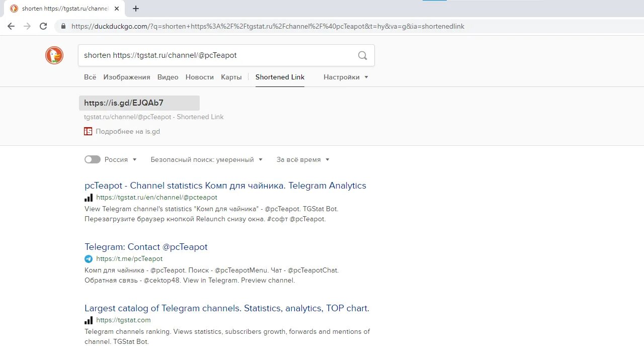Click the https://is.gd/EJQAb7 shortened link
644x359 pixels.
pos(124,103)
